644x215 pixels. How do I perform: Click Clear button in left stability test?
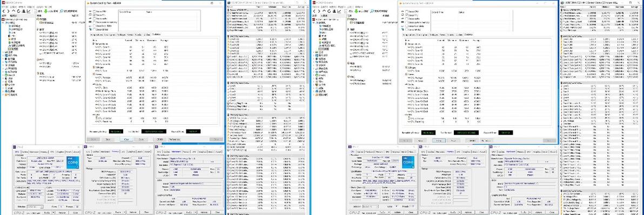click(x=126, y=139)
